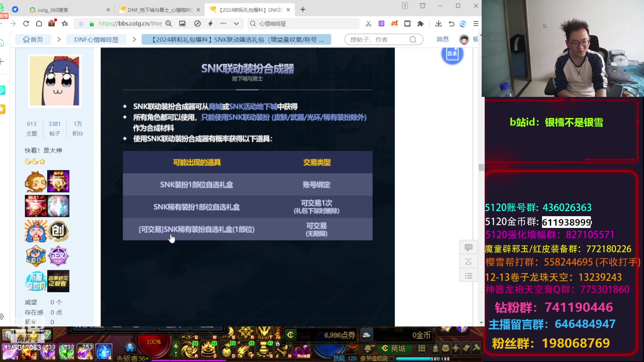Click the page vertical scrollbar thumb
644x362 pixels.
(481, 167)
